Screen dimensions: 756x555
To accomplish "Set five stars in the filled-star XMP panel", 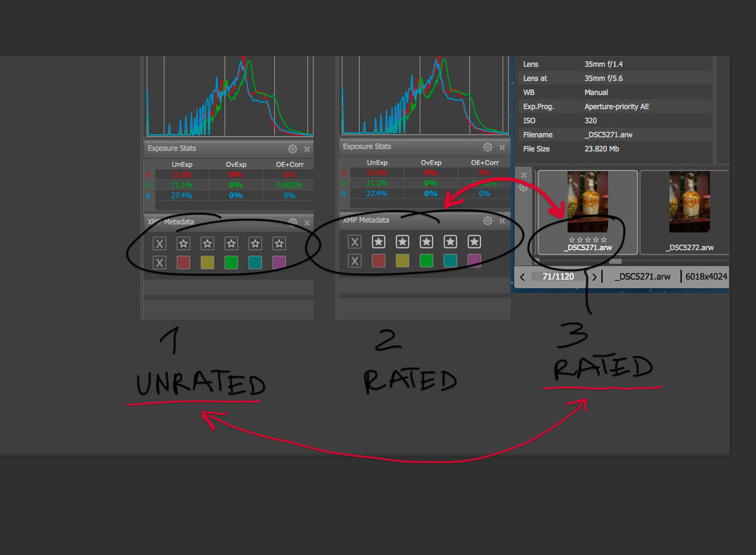I will click(474, 242).
